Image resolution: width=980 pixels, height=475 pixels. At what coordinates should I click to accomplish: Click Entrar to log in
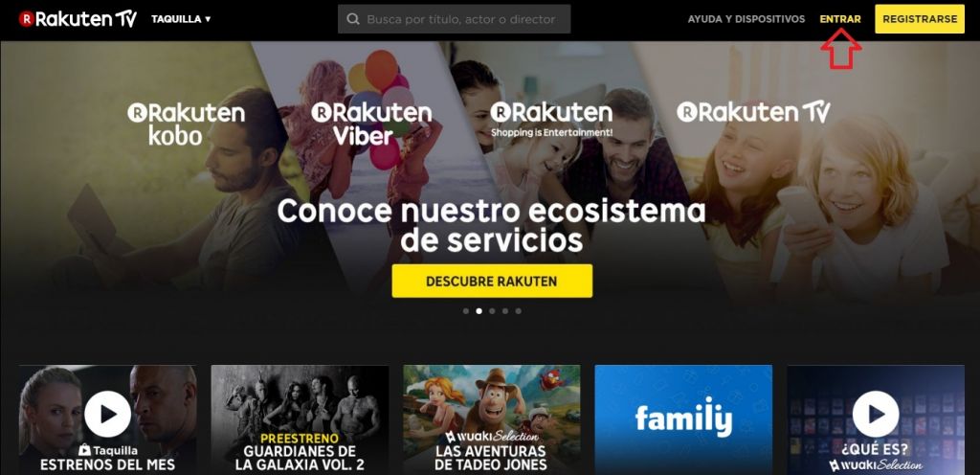pyautogui.click(x=840, y=19)
